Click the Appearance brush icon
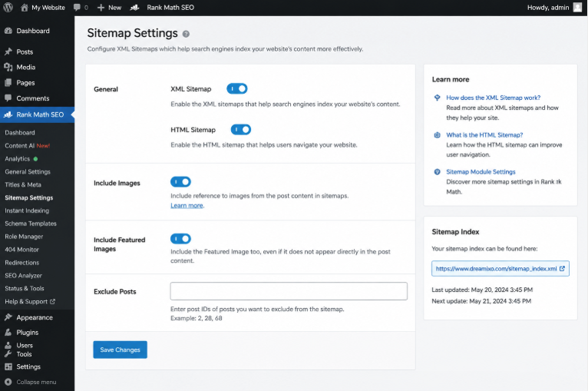This screenshot has height=391, width=588. [x=8, y=317]
